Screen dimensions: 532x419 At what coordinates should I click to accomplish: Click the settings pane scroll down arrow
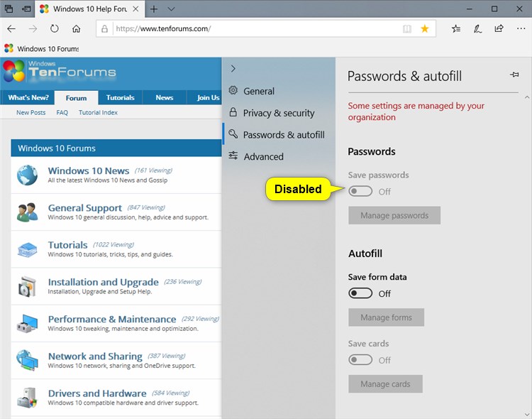(x=527, y=414)
